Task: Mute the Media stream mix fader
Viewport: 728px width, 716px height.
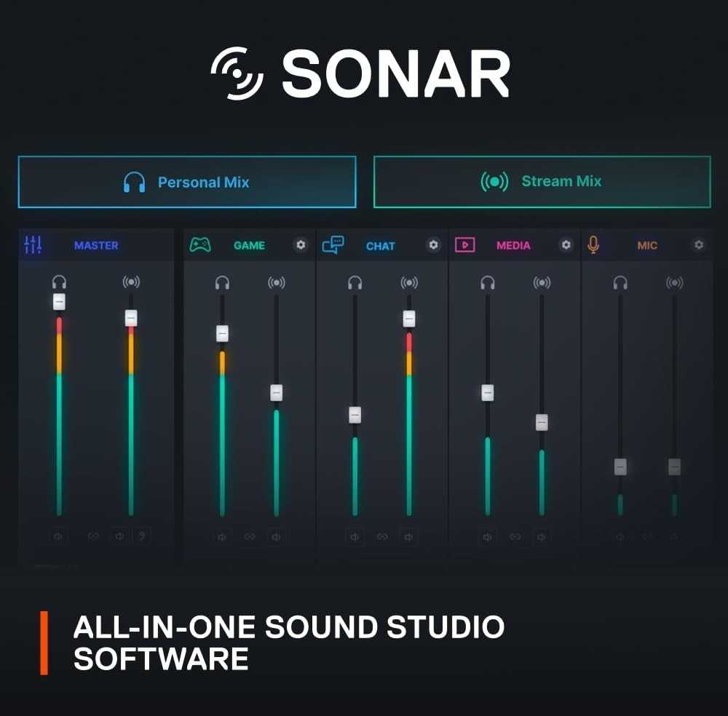Action: tap(542, 537)
